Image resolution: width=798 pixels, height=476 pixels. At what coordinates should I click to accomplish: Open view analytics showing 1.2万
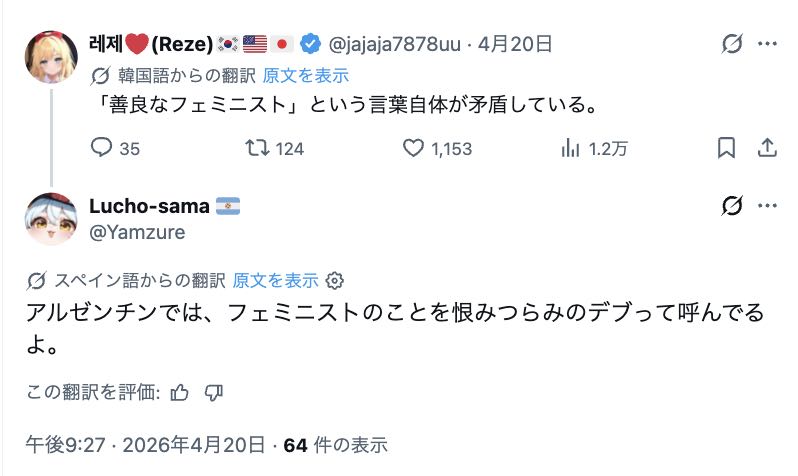point(571,148)
